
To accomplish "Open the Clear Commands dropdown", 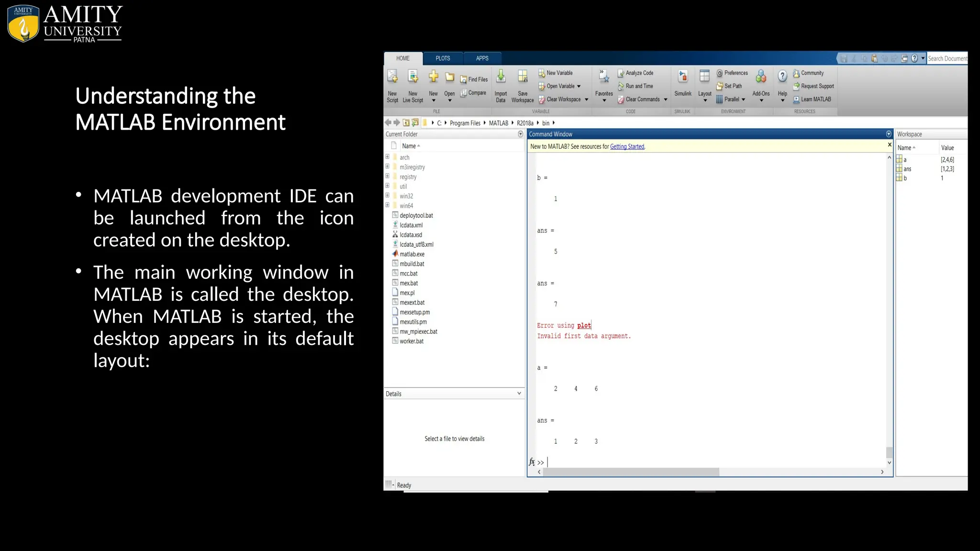I will pos(666,100).
